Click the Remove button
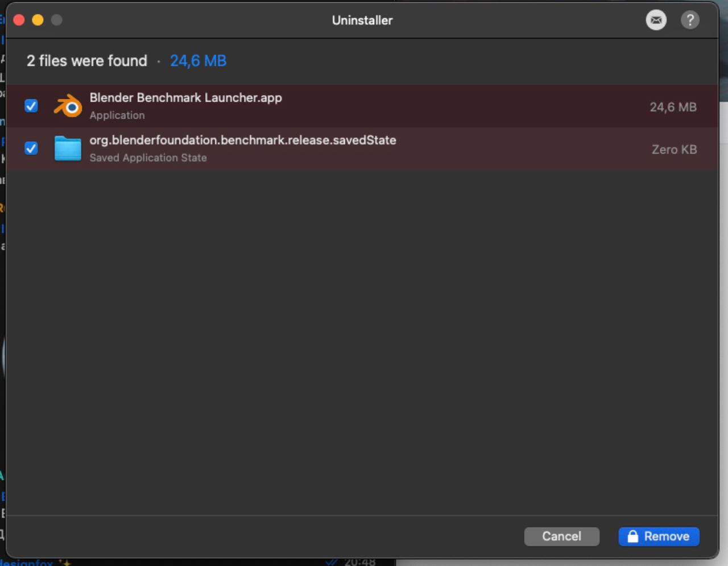Image resolution: width=728 pixels, height=566 pixels. (x=659, y=536)
